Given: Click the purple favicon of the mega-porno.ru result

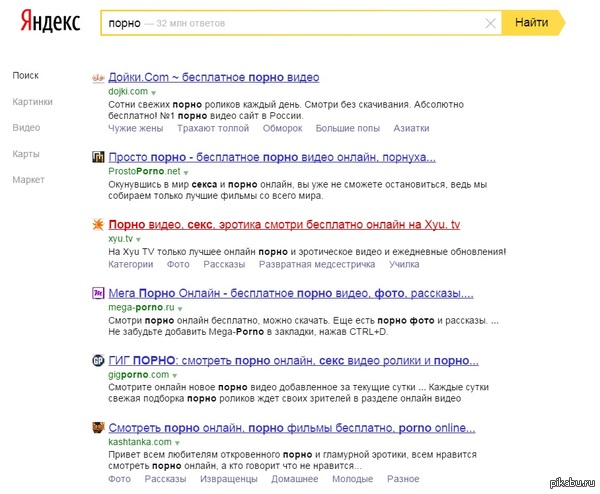Looking at the screenshot, I should [x=98, y=293].
